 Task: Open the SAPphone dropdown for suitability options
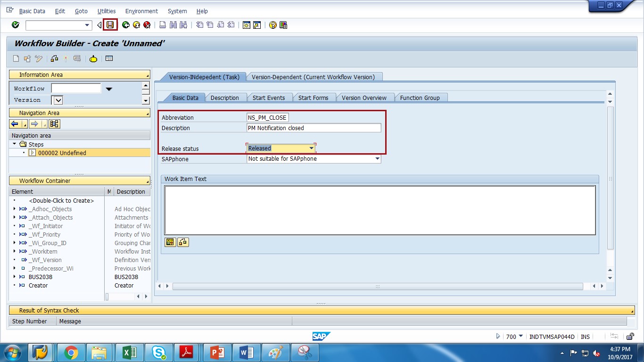coord(378,159)
